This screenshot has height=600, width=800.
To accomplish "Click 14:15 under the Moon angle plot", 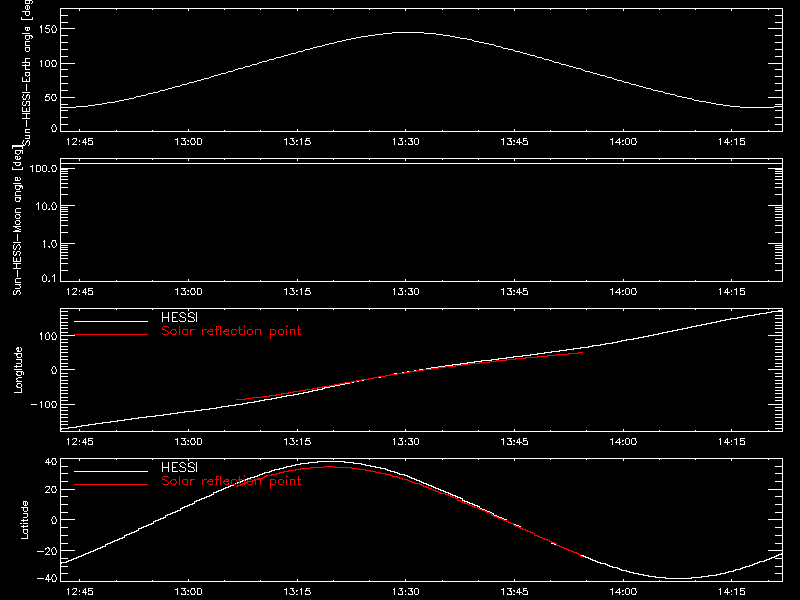I will click(732, 291).
